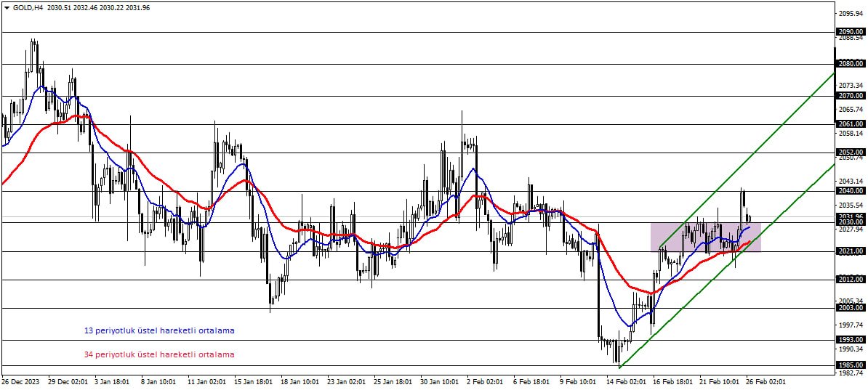Click the 2065.74 price axis value
This screenshot has width=868, height=390.
point(851,110)
